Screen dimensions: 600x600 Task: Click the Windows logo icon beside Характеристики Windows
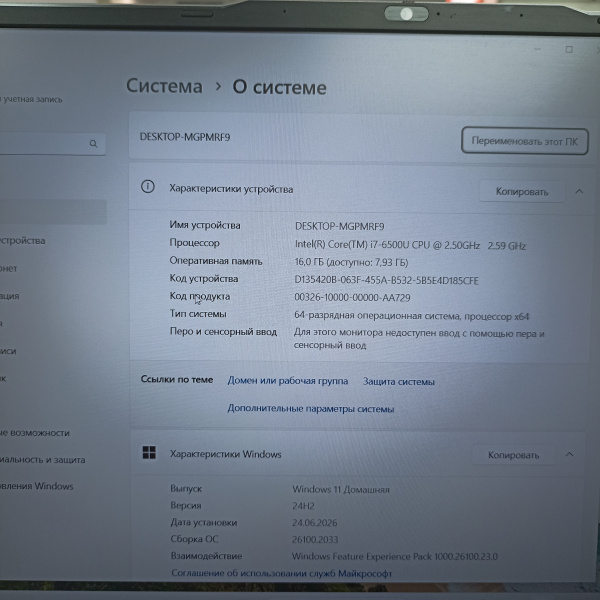click(x=149, y=452)
